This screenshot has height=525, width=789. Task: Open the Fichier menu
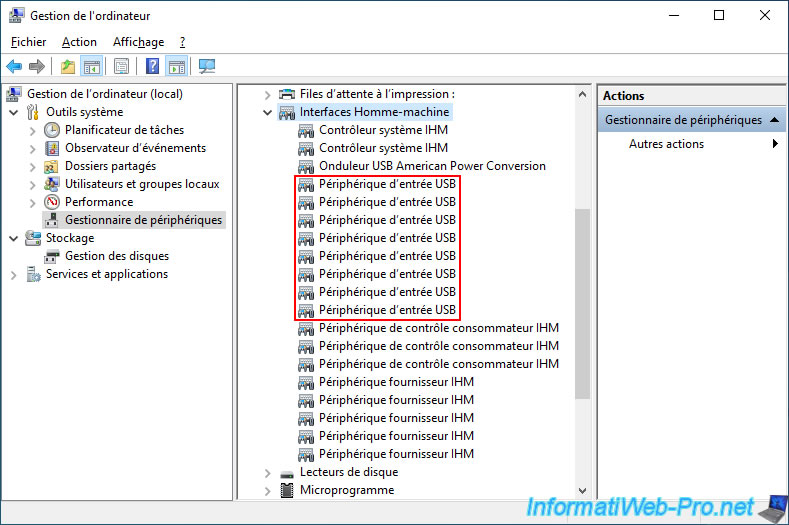coord(29,42)
